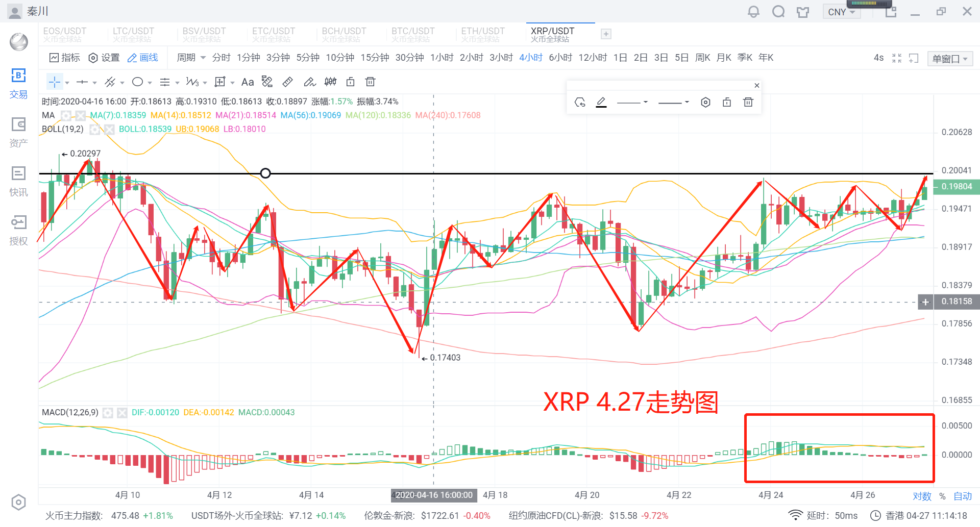Open the 资产 assets sidebar section

point(18,133)
